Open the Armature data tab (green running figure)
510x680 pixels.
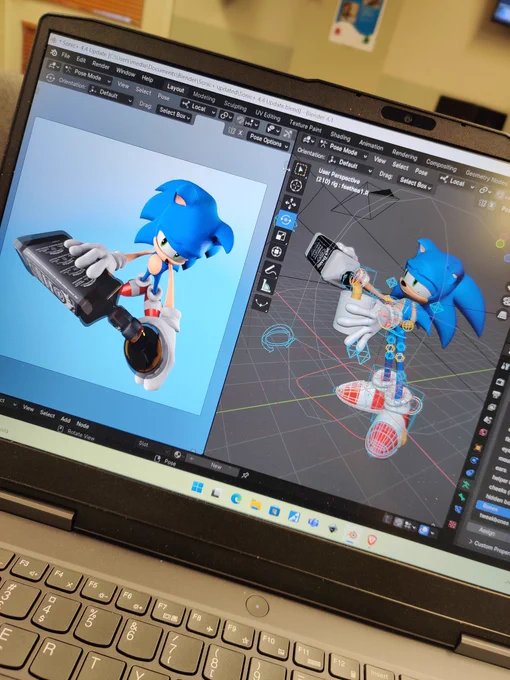pos(466,484)
